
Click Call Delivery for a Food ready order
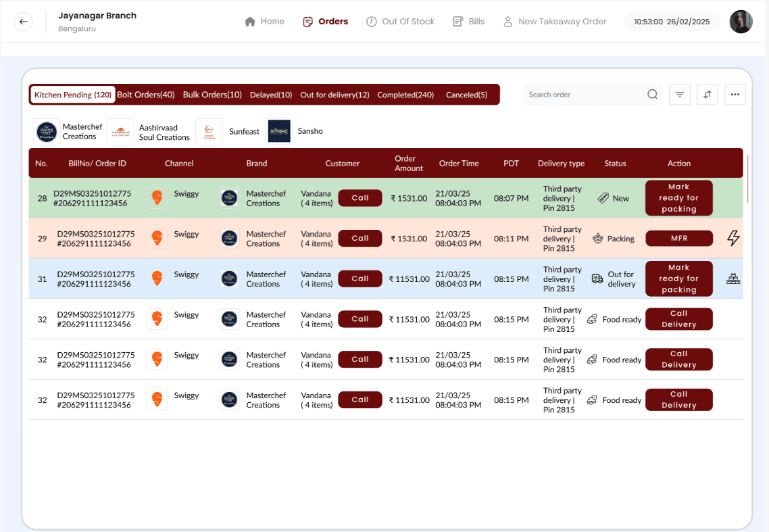point(678,319)
